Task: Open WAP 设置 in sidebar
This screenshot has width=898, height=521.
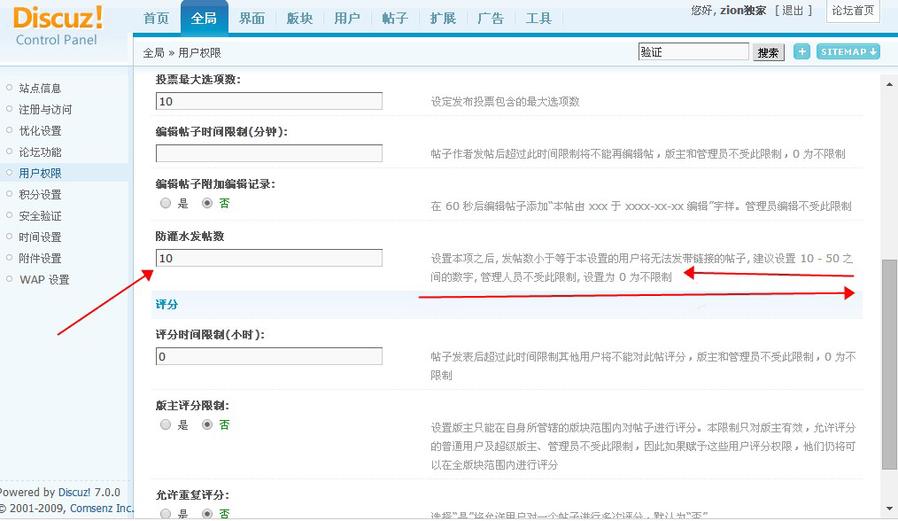Action: 44,279
